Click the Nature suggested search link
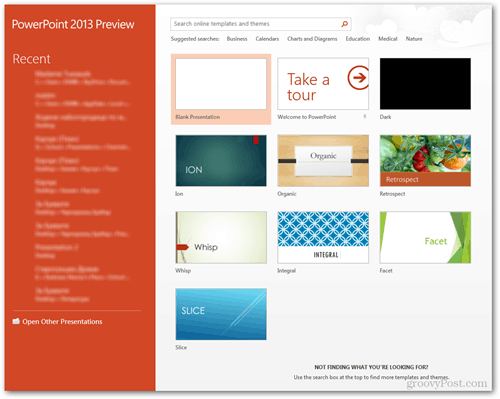The height and width of the screenshot is (399, 500). (414, 39)
